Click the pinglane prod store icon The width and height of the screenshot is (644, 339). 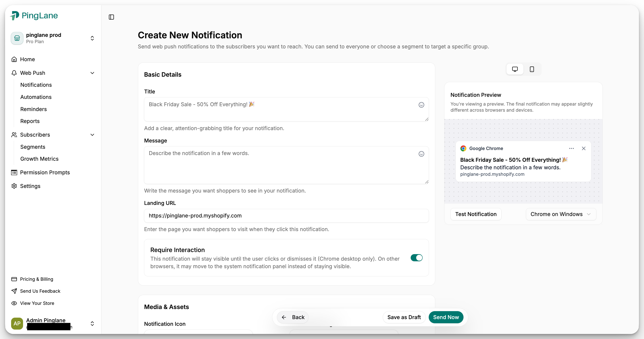[x=17, y=38]
